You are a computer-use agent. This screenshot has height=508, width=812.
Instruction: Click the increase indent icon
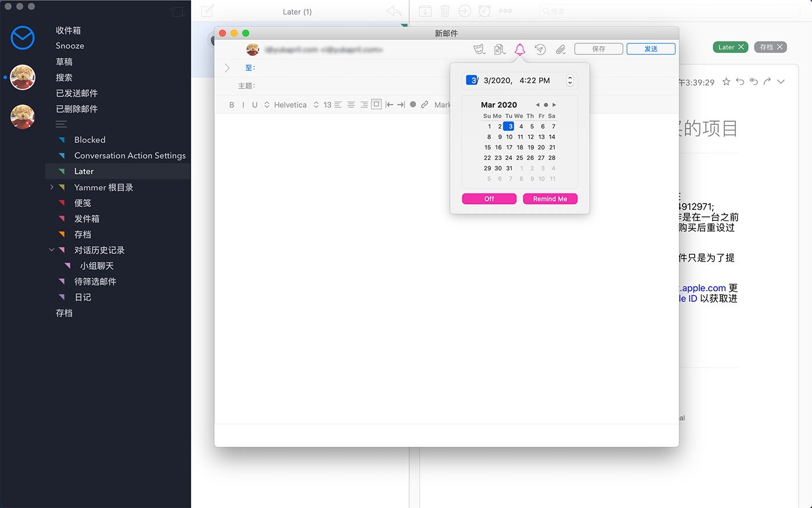401,105
